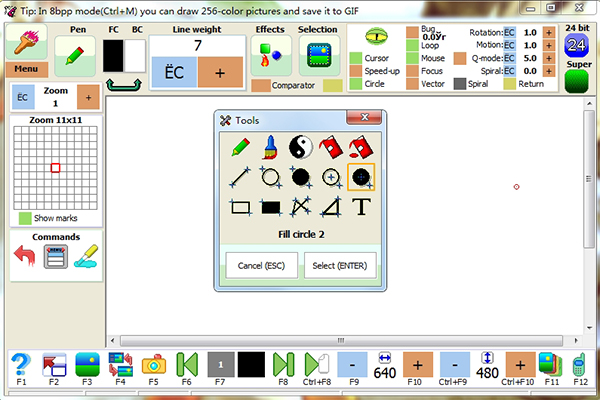Increase Zoom level with plus button

[87, 97]
